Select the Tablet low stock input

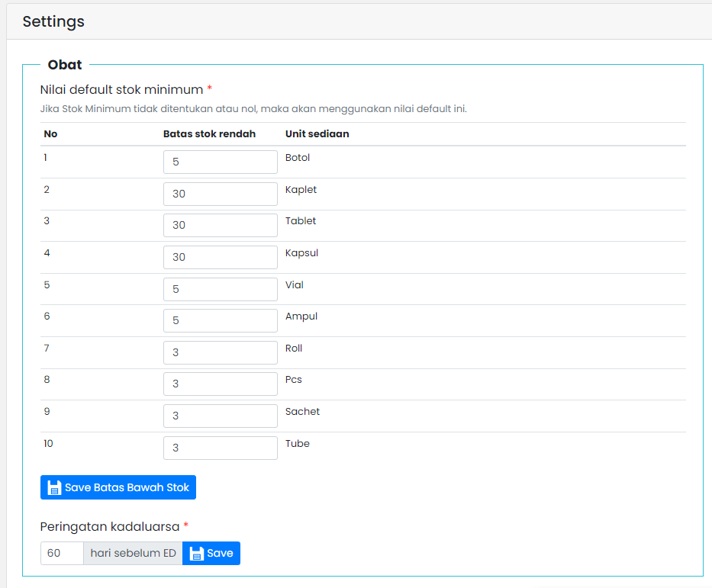coord(220,226)
